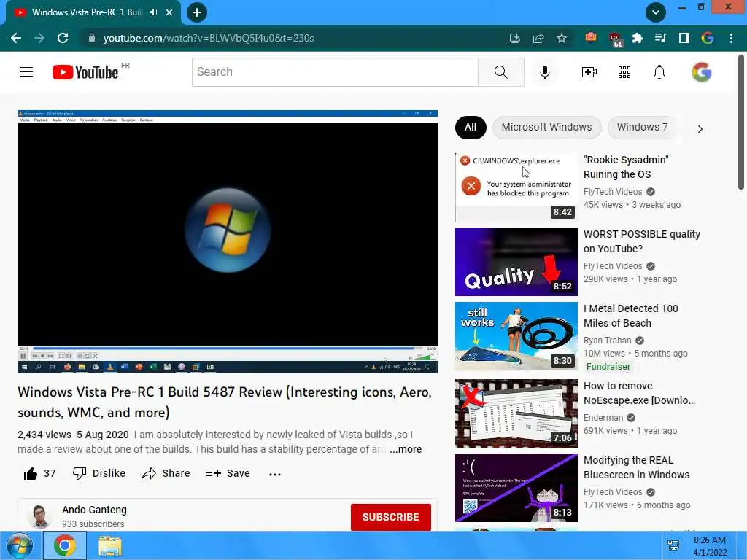747x560 pixels.
Task: Click the NoEscape 7:06 thumbnail
Action: [516, 413]
